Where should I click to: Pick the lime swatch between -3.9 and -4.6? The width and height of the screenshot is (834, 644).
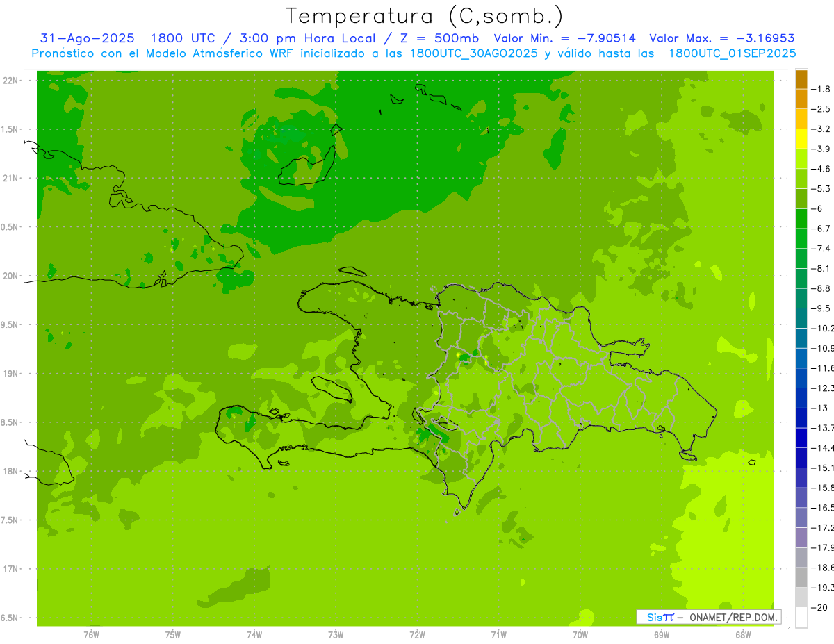pos(801,159)
